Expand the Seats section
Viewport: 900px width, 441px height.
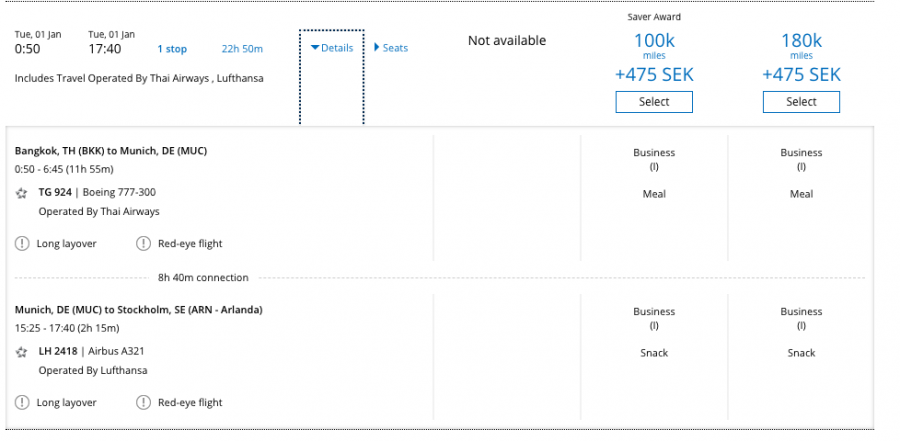(x=391, y=48)
